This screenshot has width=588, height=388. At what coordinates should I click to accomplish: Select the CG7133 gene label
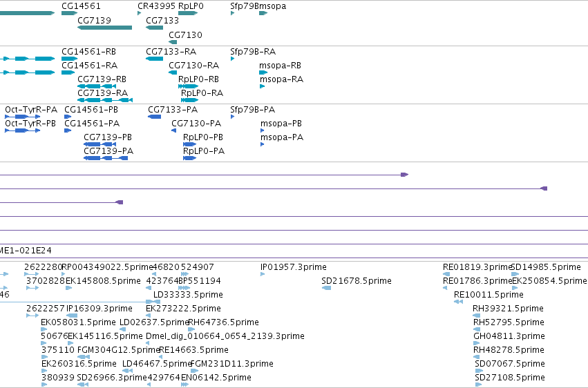tap(162, 20)
